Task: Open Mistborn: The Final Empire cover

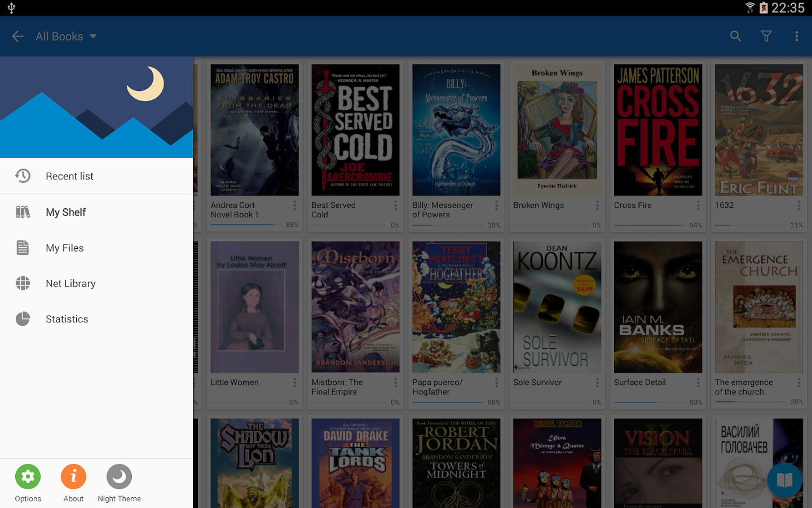Action: click(x=355, y=307)
